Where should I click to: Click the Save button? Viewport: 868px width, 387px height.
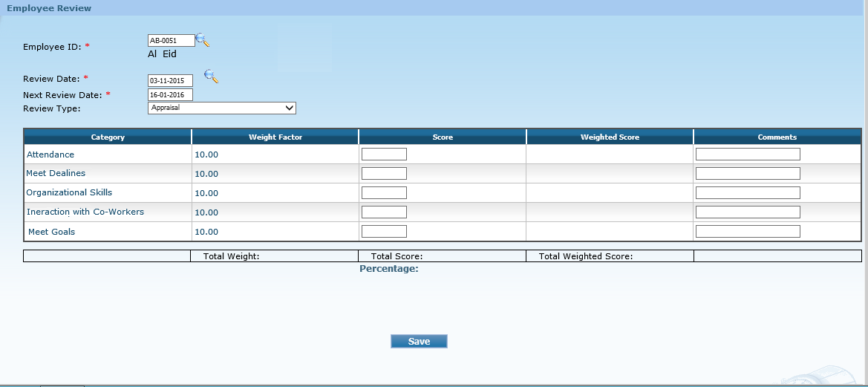click(419, 342)
